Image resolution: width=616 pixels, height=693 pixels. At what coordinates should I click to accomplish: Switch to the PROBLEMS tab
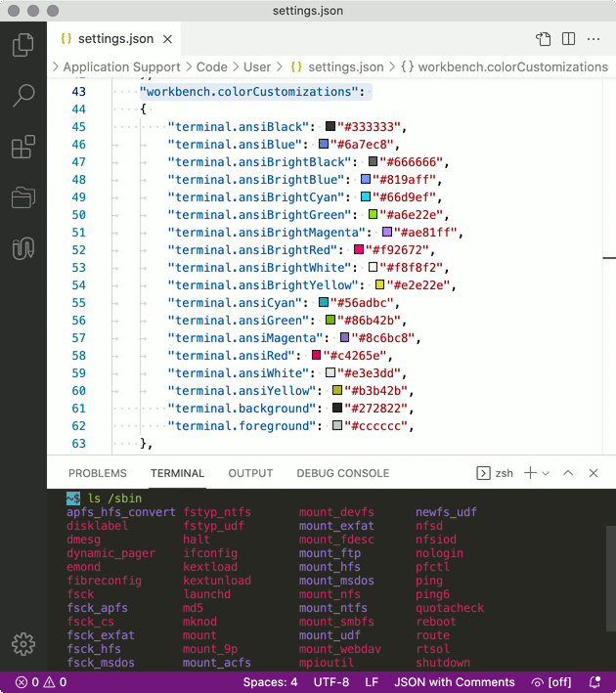coord(97,473)
